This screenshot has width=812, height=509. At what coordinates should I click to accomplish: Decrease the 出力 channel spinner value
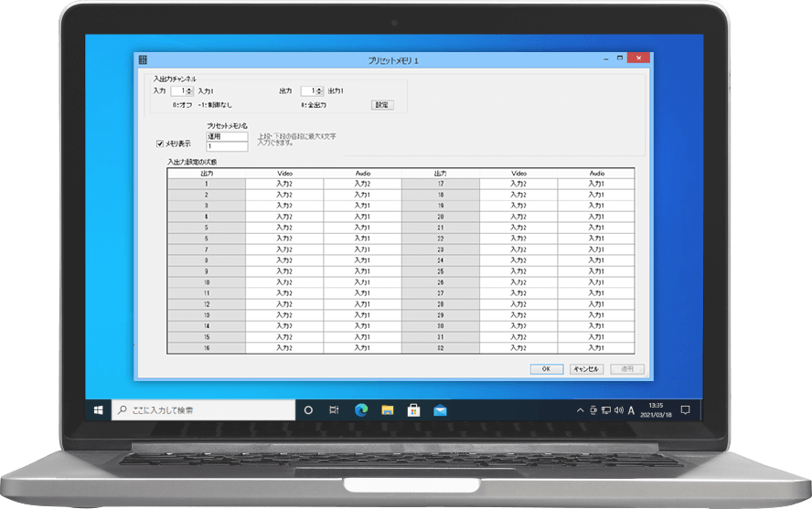coord(320,93)
